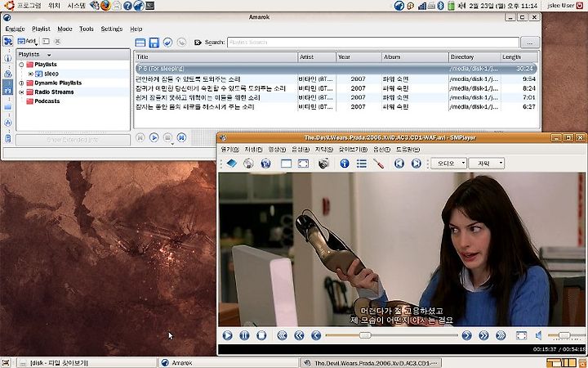Screen dimensions: 588x368
Task: Click Amarok's Stop button below the playlist
Action: point(167,137)
